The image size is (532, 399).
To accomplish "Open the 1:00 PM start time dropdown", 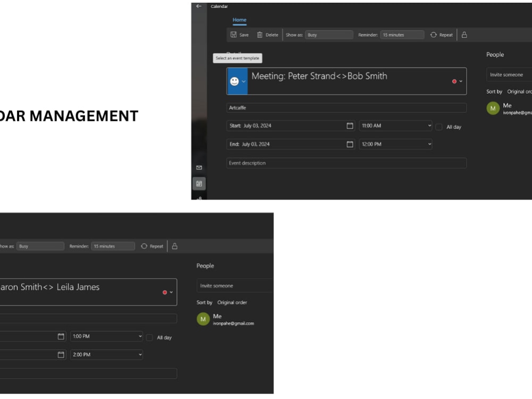I will coord(106,336).
